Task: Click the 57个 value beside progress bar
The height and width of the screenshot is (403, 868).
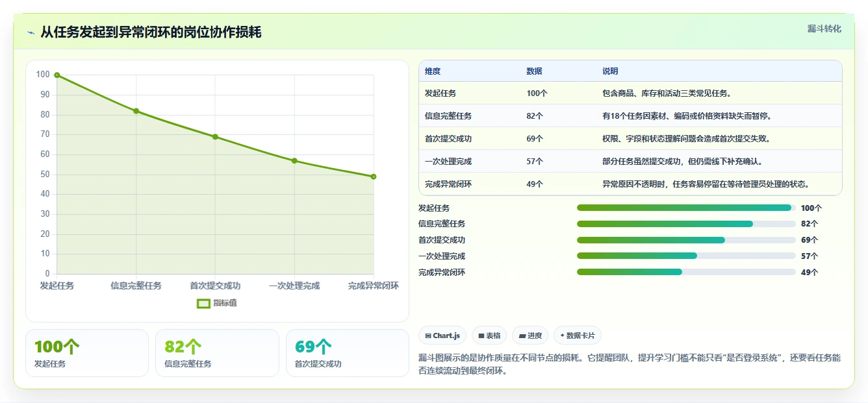Action: click(810, 256)
